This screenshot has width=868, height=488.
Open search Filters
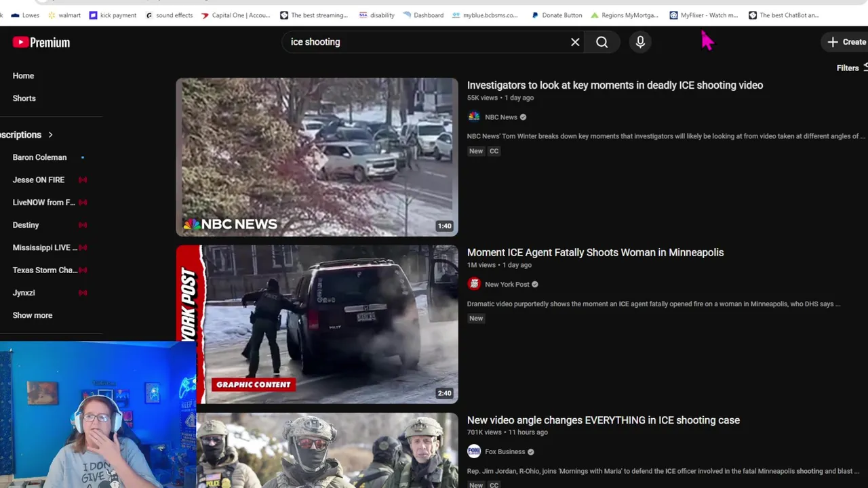[x=852, y=68]
